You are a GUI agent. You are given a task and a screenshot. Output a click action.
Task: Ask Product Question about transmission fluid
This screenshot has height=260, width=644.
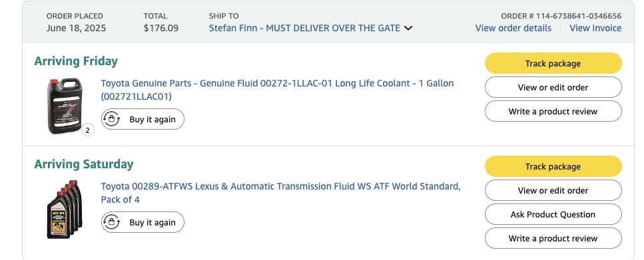[553, 214]
